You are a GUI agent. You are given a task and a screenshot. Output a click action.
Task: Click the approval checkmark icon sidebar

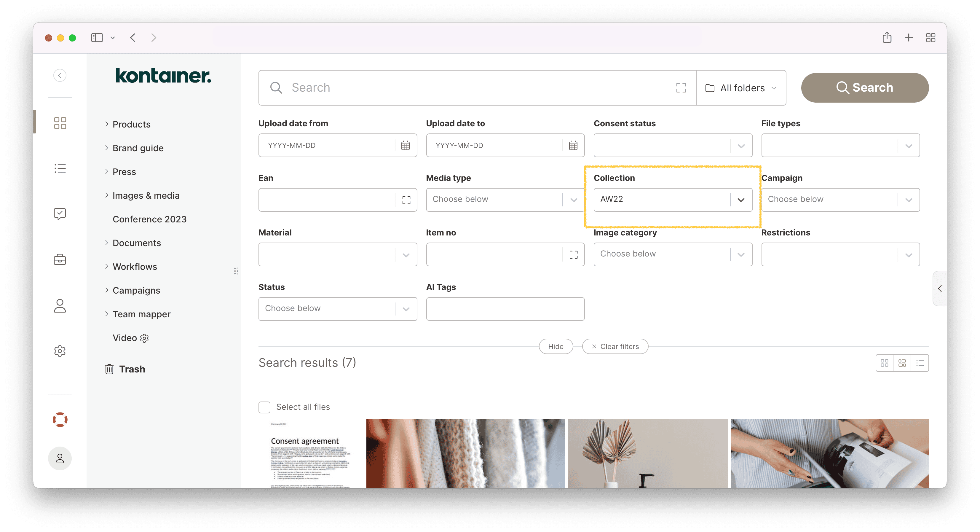point(60,214)
